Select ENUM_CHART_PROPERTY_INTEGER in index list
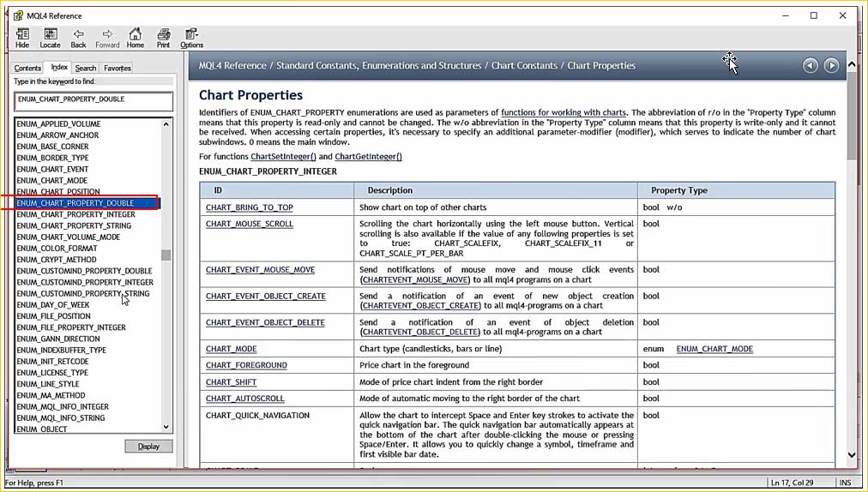868x492 pixels. coord(75,214)
